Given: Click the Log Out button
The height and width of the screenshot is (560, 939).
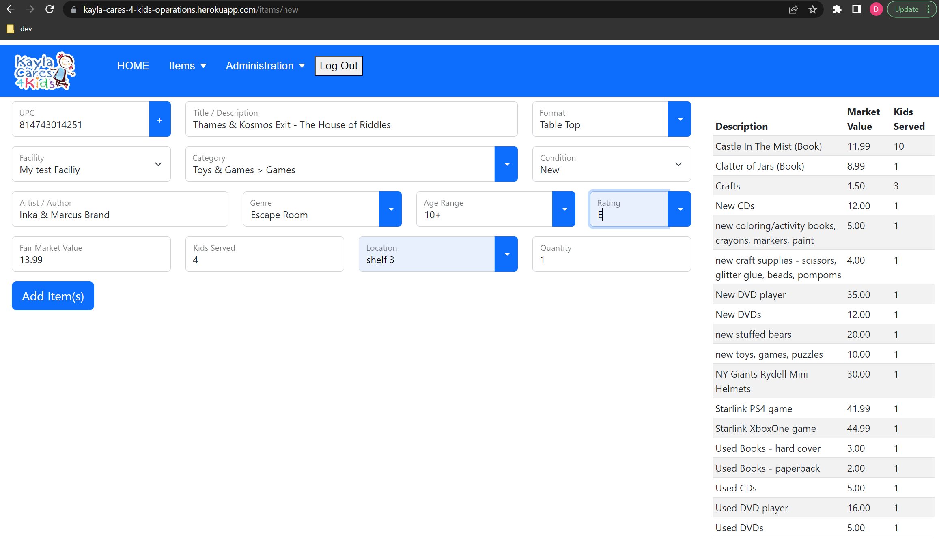Looking at the screenshot, I should pos(338,66).
